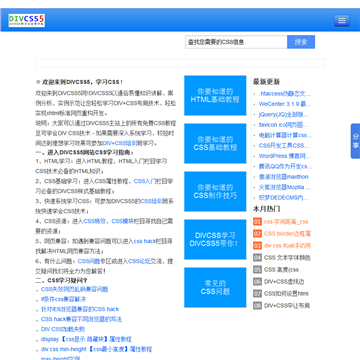The image size is (360, 360).
Task: Open hot item 04 CSS 文本字体颜色
Action: tap(287, 258)
